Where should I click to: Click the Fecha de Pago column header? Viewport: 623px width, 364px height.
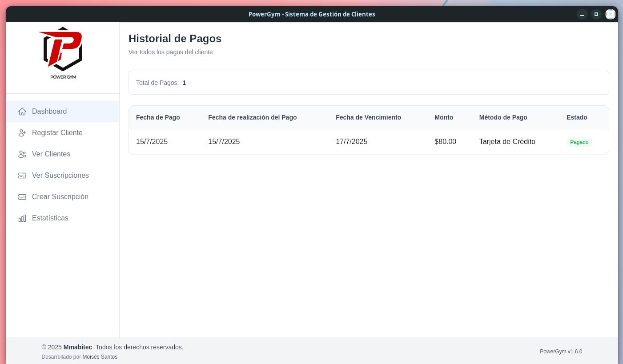coord(158,117)
